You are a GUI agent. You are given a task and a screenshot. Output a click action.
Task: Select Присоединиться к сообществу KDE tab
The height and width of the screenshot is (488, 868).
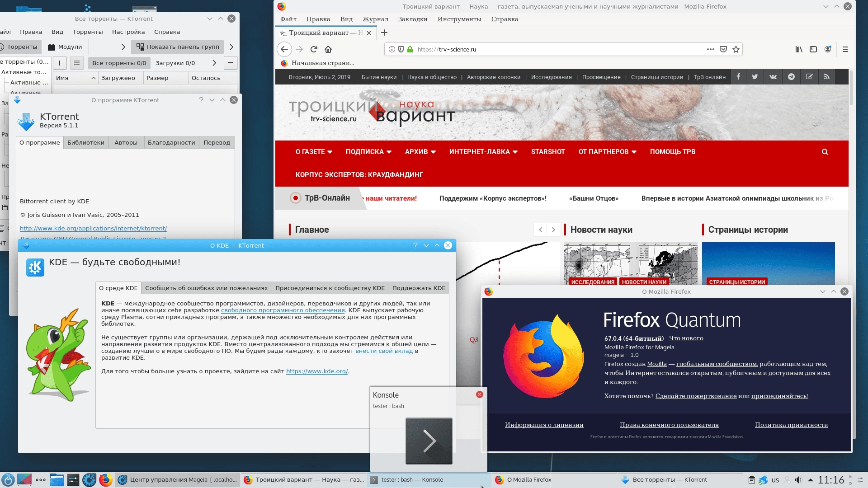click(x=330, y=288)
